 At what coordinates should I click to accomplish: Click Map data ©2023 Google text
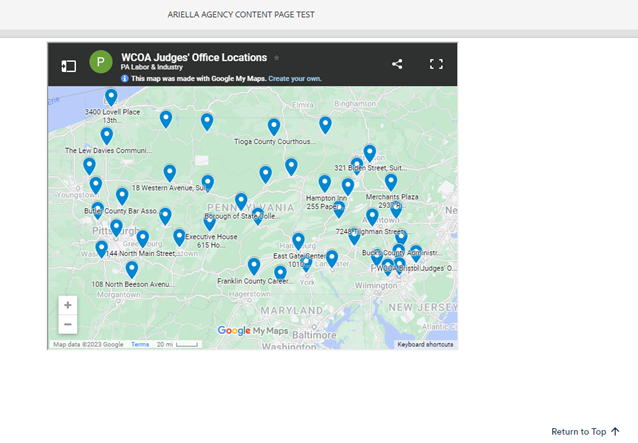click(x=88, y=344)
